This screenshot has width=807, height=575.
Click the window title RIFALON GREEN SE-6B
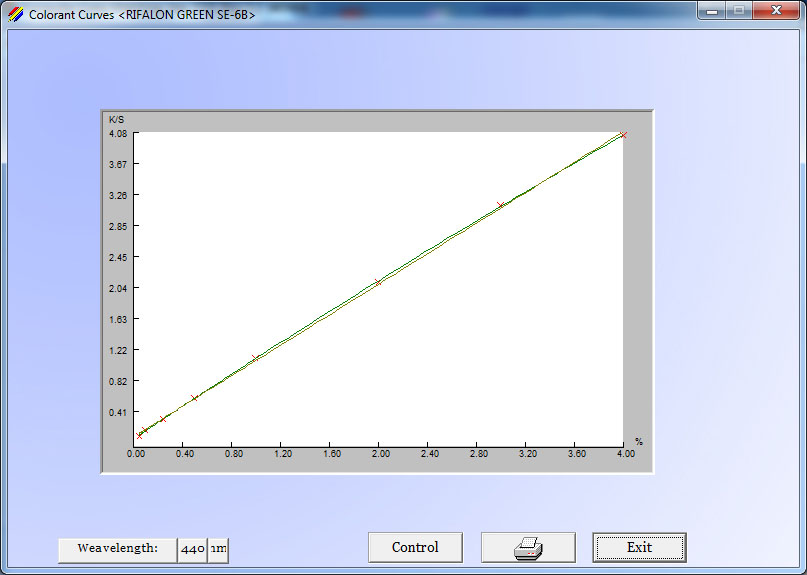click(187, 15)
